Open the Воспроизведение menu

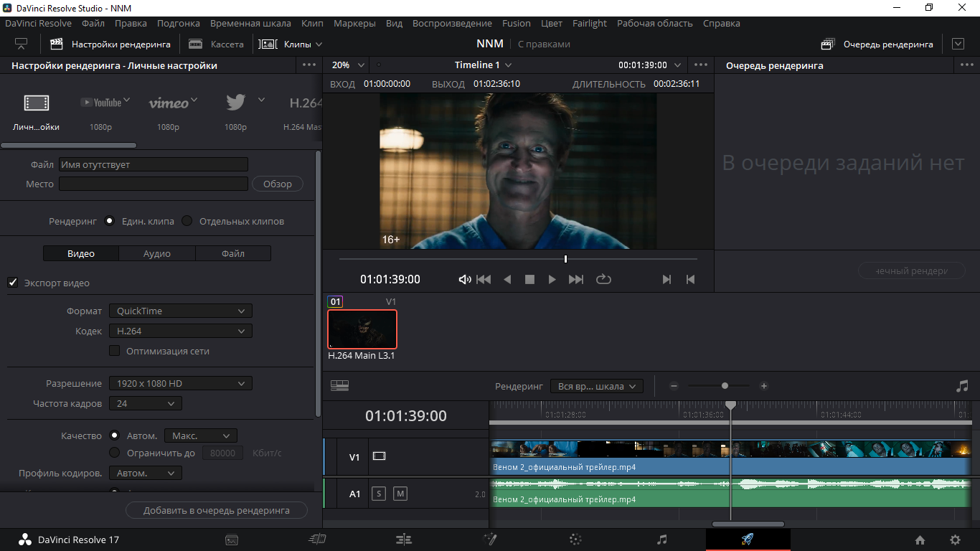pyautogui.click(x=452, y=23)
